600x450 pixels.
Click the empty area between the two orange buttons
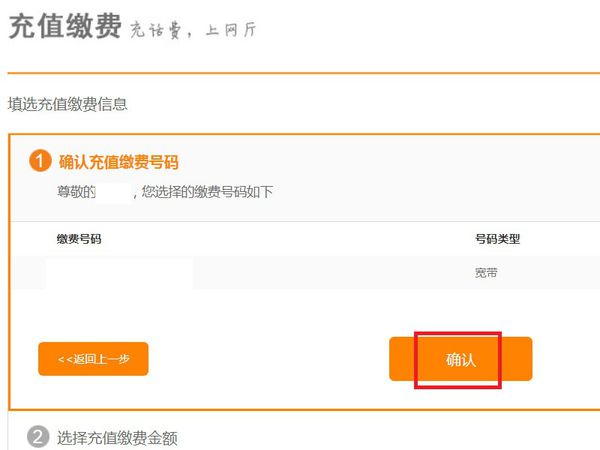coord(269,359)
